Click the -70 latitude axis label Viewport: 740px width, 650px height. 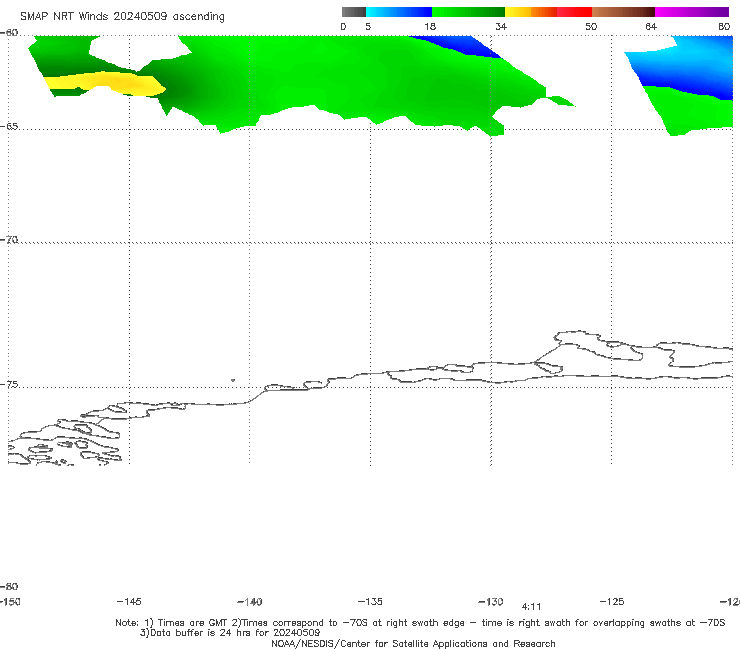point(9,240)
